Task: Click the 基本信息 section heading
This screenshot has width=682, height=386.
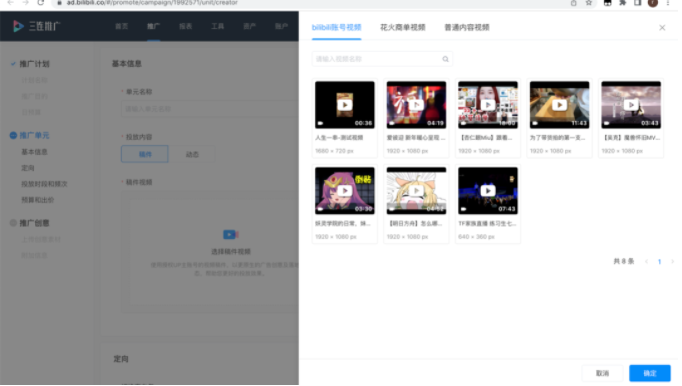Action: tap(127, 64)
